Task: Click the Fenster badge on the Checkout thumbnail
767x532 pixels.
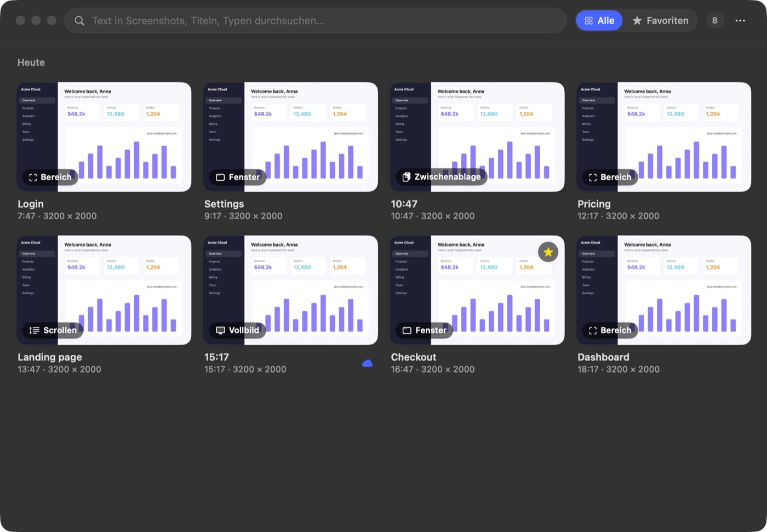Action: coord(425,330)
